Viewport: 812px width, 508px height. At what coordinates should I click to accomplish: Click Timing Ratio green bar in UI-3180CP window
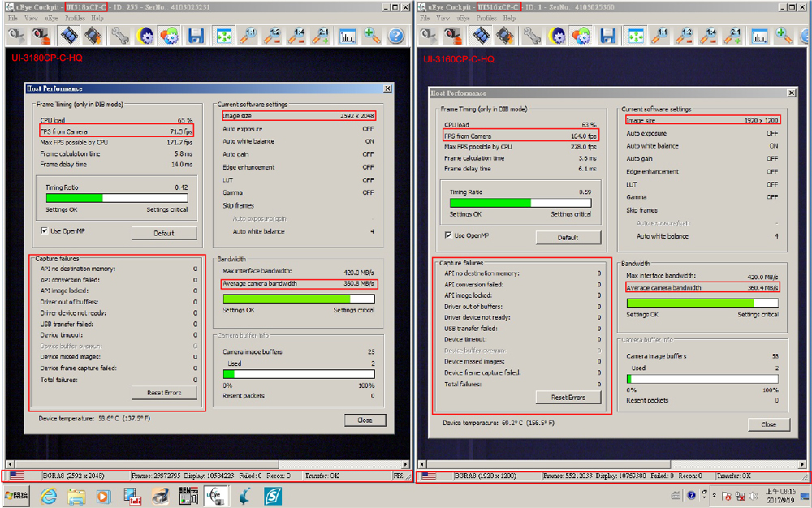point(75,198)
